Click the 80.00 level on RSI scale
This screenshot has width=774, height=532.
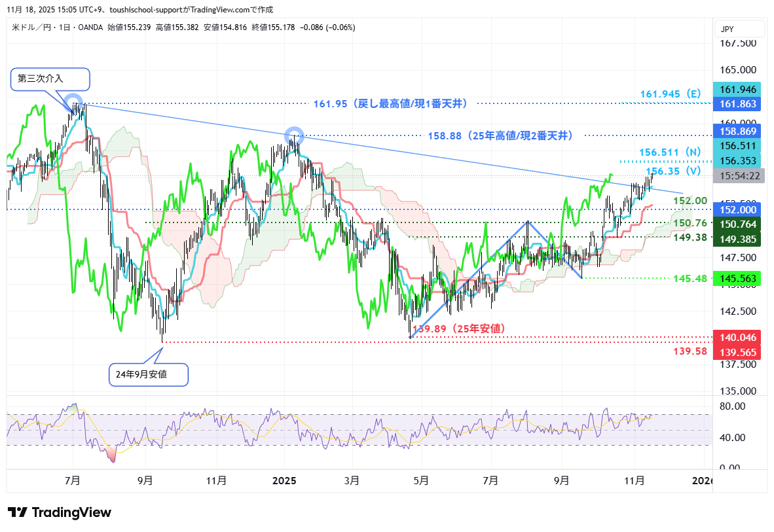coord(731,406)
